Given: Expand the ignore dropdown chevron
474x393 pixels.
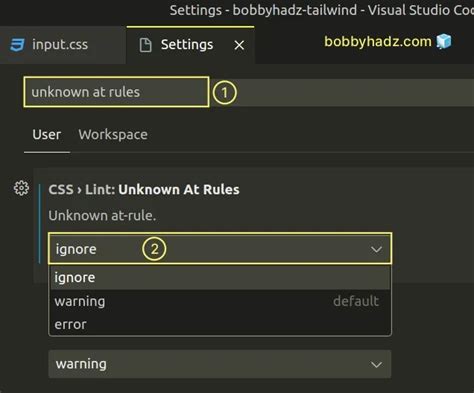Looking at the screenshot, I should pyautogui.click(x=376, y=249).
